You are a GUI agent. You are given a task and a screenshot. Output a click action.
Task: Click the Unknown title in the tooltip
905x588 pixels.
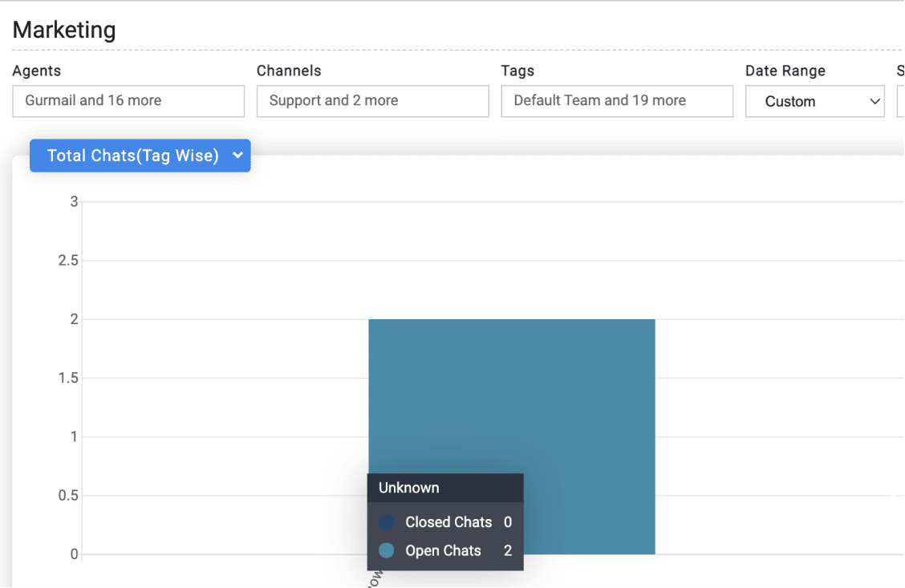click(408, 488)
